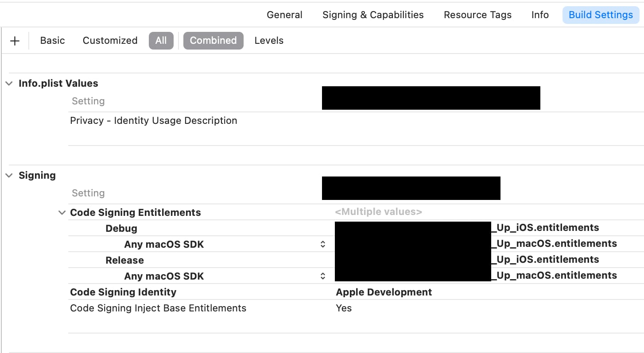Viewport: 644px width, 353px height.
Task: Collapse the Info.plist Values section
Action: (x=9, y=84)
